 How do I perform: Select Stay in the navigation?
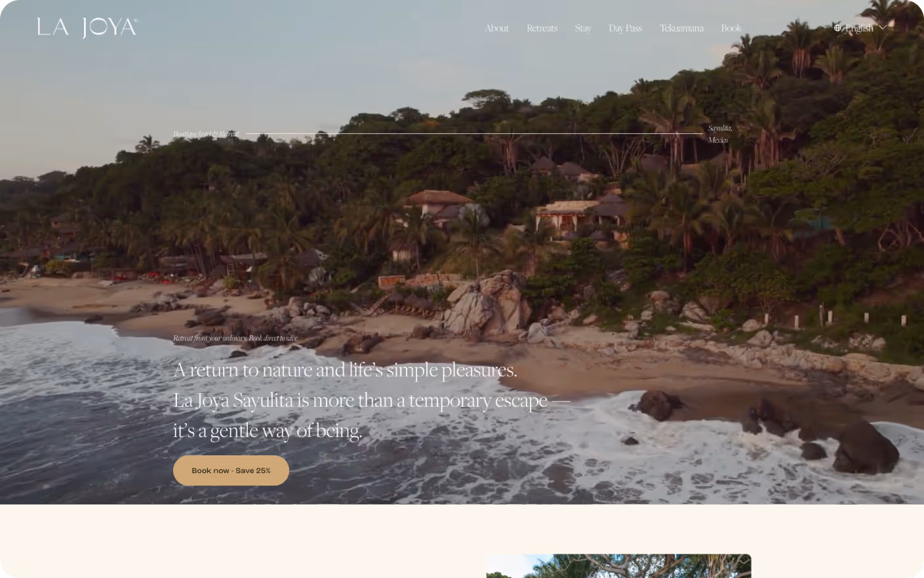(583, 28)
